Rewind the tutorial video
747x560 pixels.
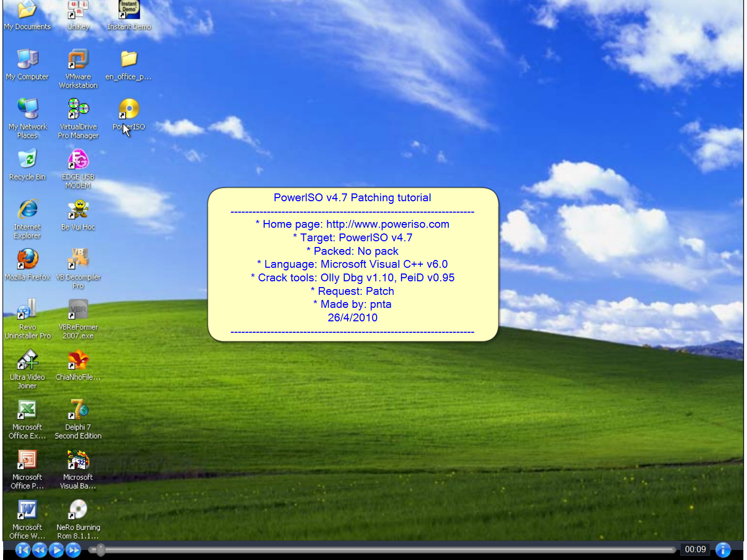(x=40, y=550)
